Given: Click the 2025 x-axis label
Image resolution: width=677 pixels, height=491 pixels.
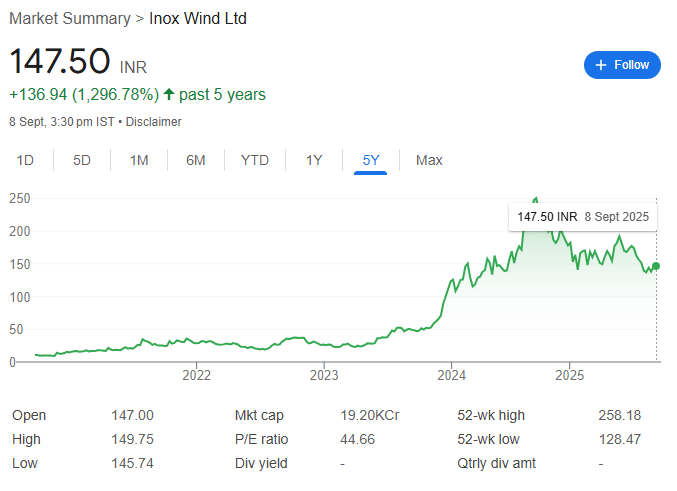Looking at the screenshot, I should point(569,375).
